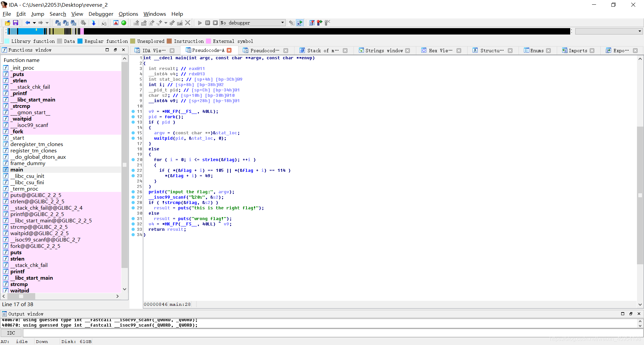Open the empty dropdown right of navigation band
644x345 pixels.
(640, 31)
